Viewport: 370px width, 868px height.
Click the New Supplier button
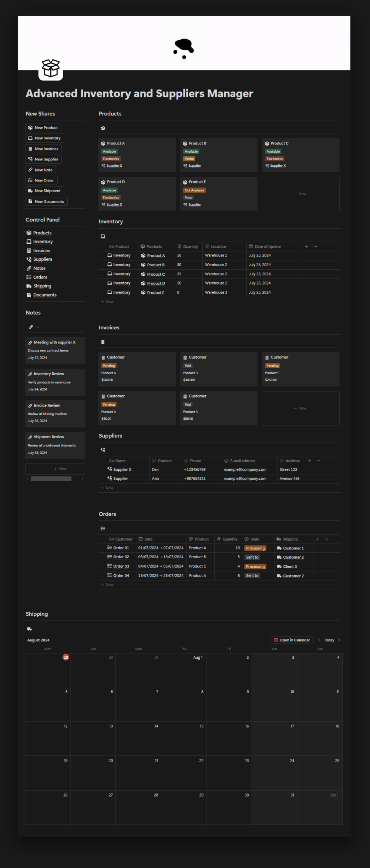pos(43,159)
